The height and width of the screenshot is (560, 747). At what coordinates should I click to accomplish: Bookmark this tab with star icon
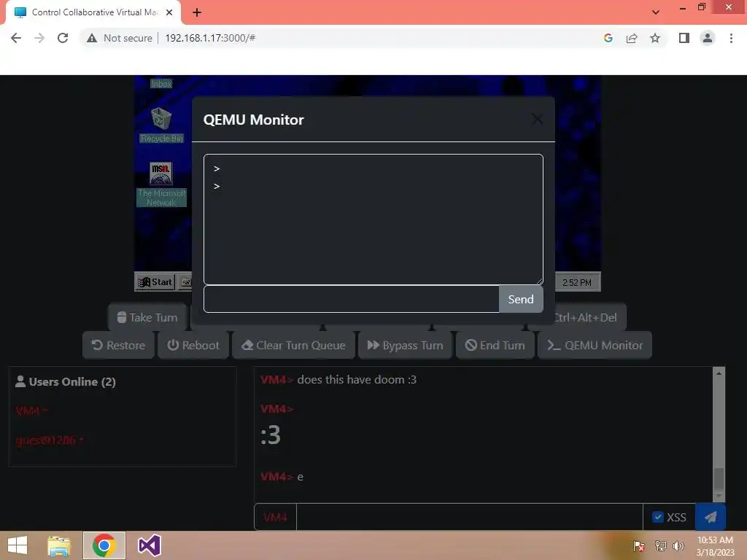655,38
